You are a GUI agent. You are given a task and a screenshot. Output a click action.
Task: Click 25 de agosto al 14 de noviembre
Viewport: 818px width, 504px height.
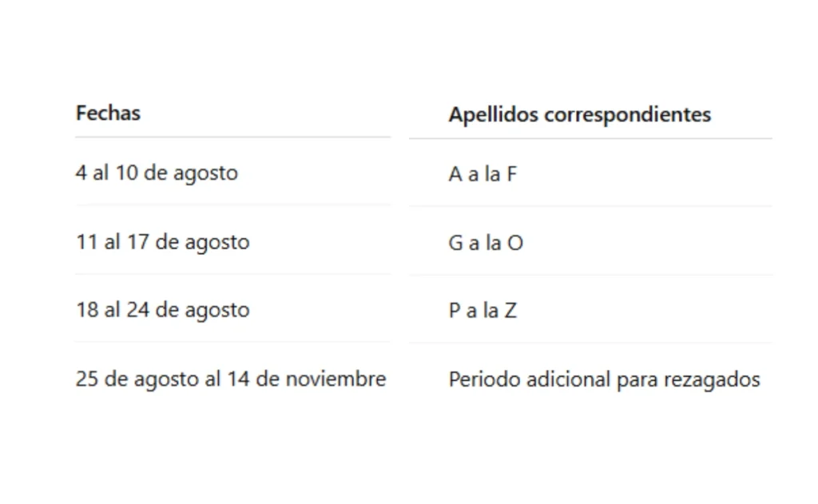click(x=231, y=379)
